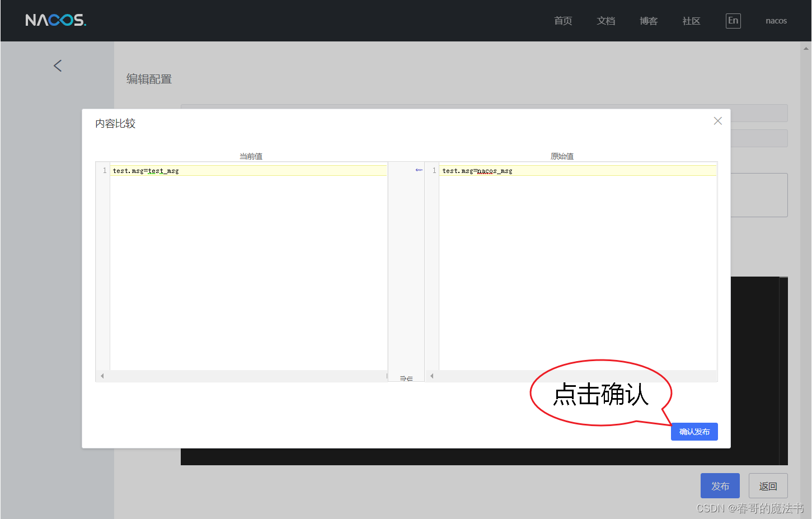Open the 博客 nav item
The height and width of the screenshot is (519, 812).
pos(649,21)
